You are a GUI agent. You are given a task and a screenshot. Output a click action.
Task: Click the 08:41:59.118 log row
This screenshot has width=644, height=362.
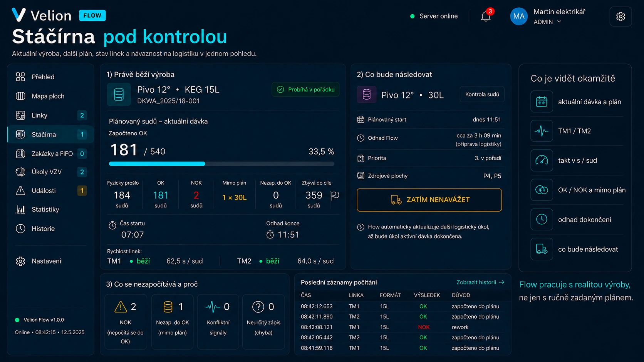point(402,348)
